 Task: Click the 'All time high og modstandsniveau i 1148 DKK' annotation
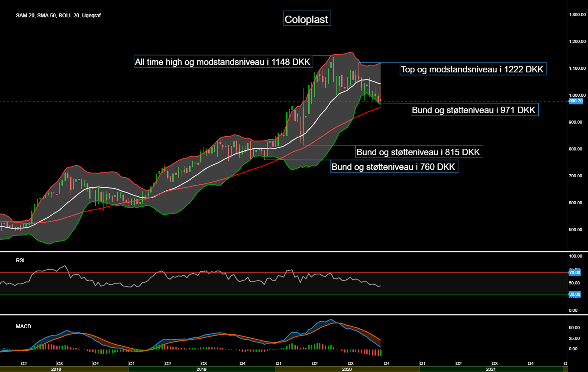tap(223, 62)
